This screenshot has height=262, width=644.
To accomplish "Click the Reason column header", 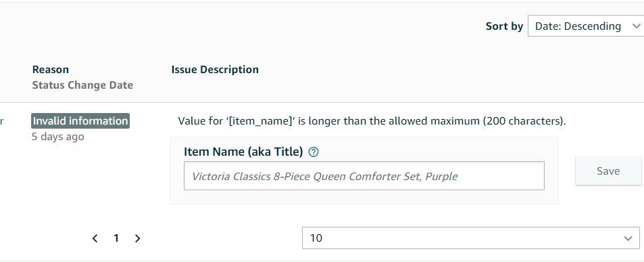I will (51, 70).
